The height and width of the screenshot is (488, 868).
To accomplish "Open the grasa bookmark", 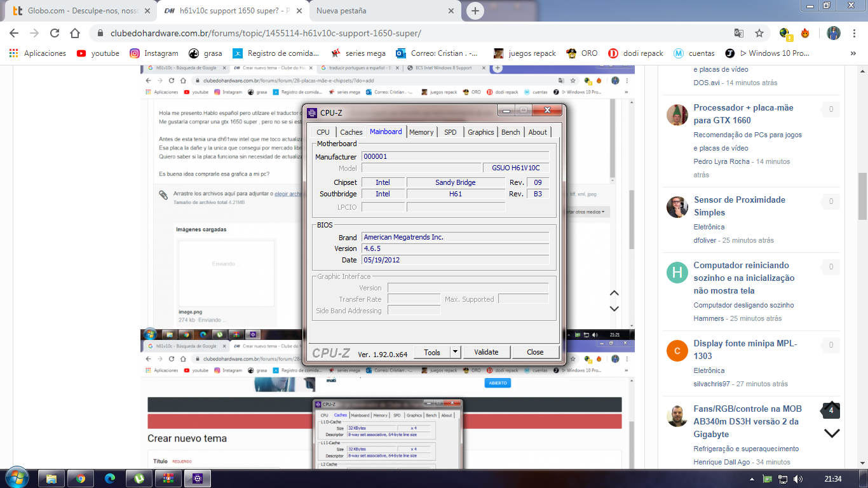I will click(x=205, y=53).
